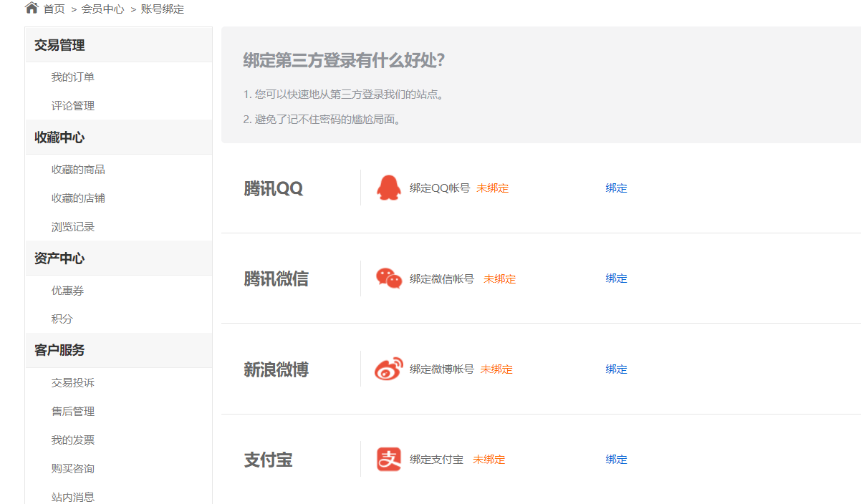
Task: Click 未绑定 status in QQ row
Action: click(493, 188)
